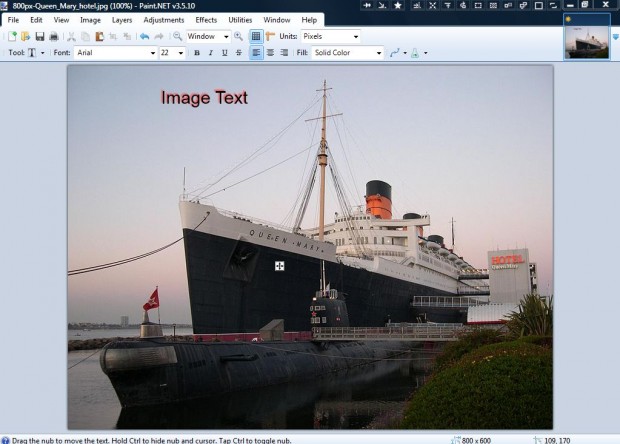The height and width of the screenshot is (444, 620).
Task: Click the Print icon
Action: (54, 36)
